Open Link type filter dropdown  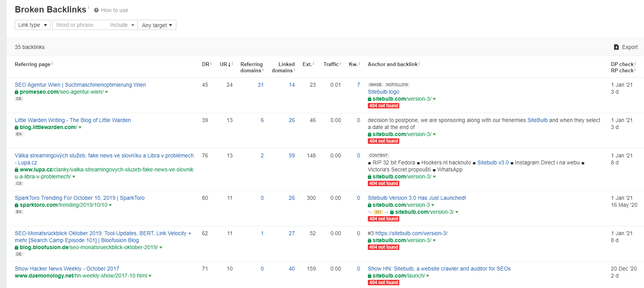coord(33,25)
